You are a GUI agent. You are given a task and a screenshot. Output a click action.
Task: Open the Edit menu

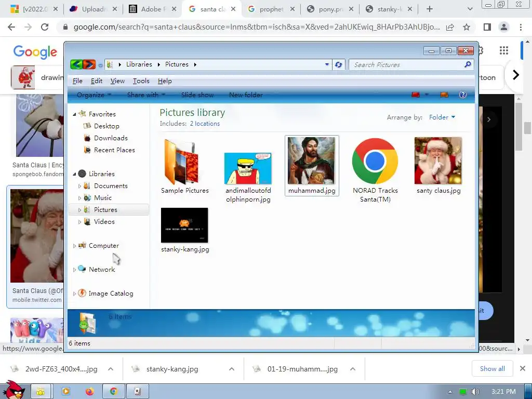point(96,81)
